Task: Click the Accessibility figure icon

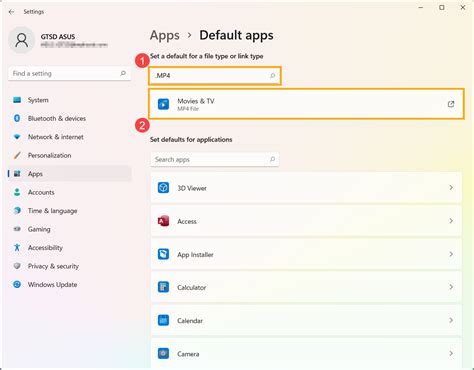Action: click(17, 247)
